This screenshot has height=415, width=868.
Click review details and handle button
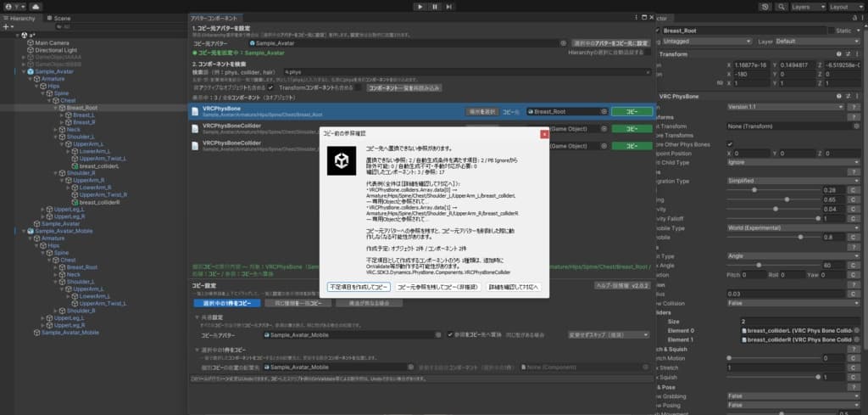pyautogui.click(x=514, y=287)
